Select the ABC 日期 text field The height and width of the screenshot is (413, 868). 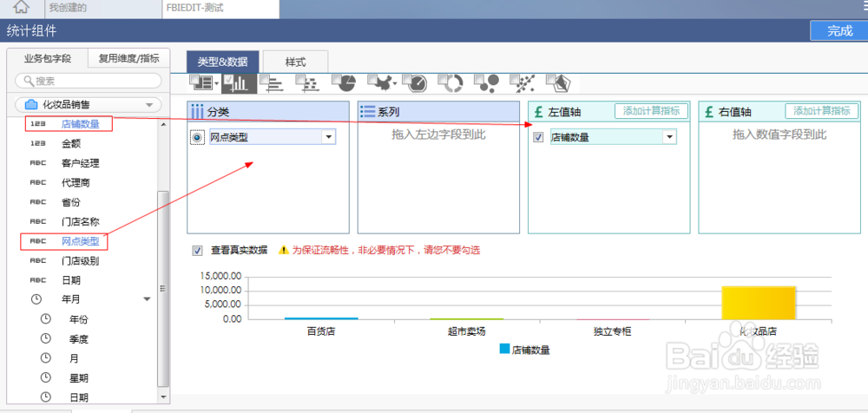[x=70, y=280]
